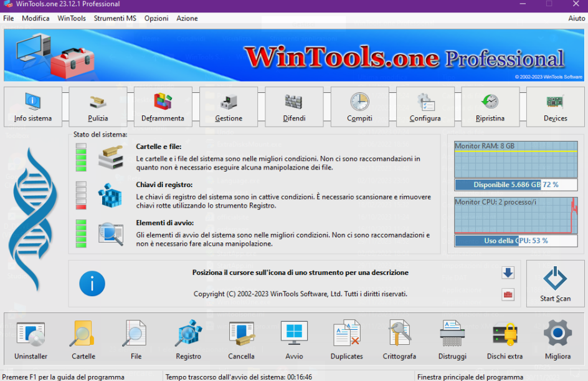588x381 pixels.
Task: Select the Difendi protection tool
Action: (294, 107)
